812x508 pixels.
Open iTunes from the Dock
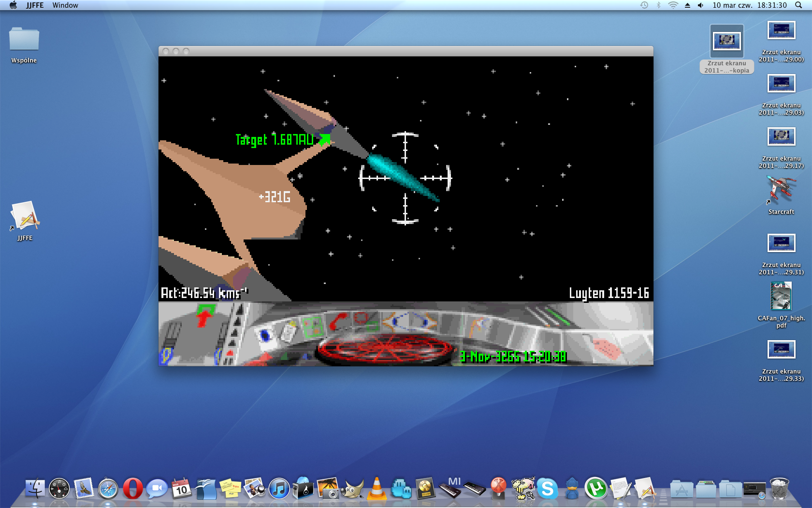point(279,489)
